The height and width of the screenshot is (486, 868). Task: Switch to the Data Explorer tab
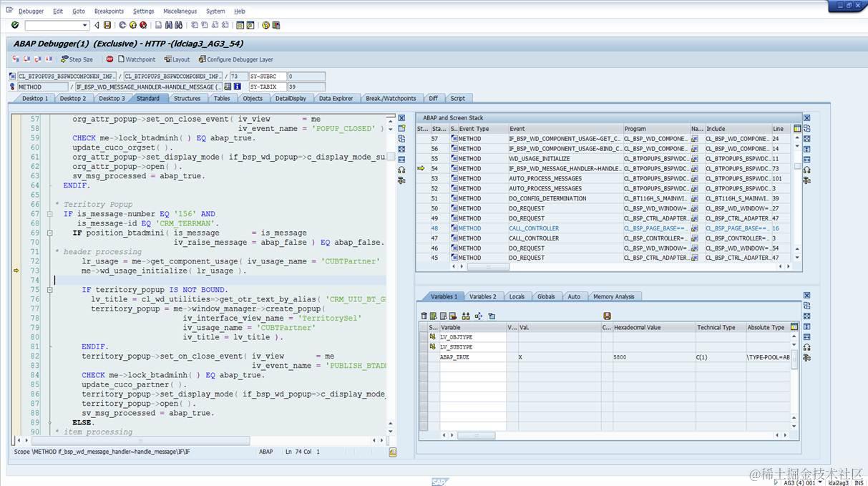336,98
